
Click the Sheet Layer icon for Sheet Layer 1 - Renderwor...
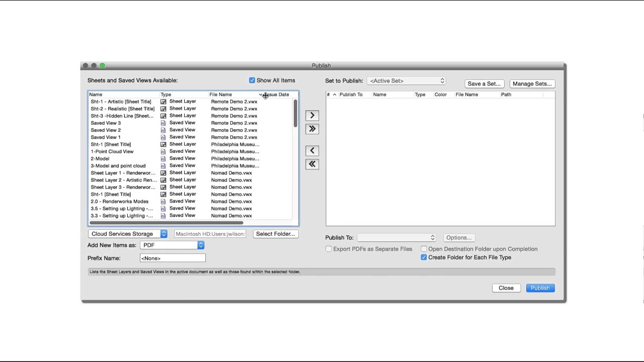[164, 172]
